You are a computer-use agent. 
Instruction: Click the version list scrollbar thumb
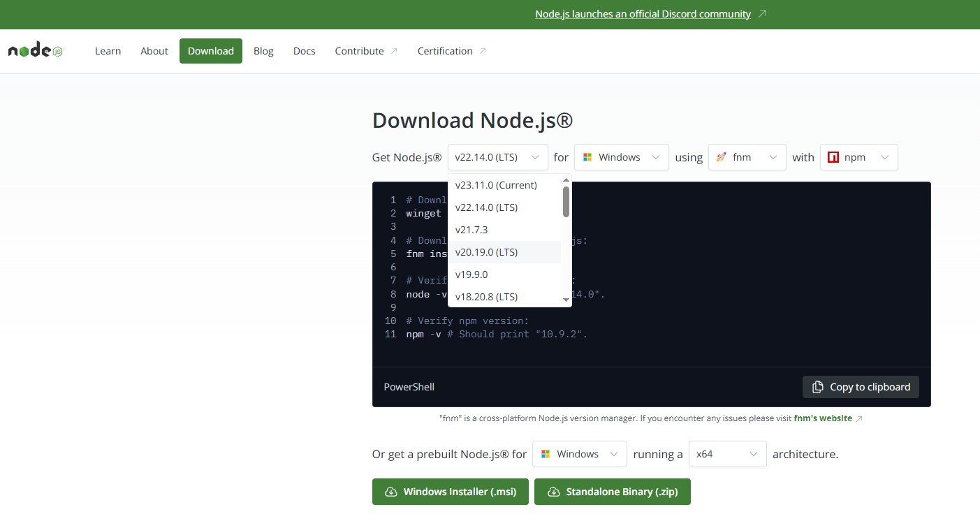point(566,202)
